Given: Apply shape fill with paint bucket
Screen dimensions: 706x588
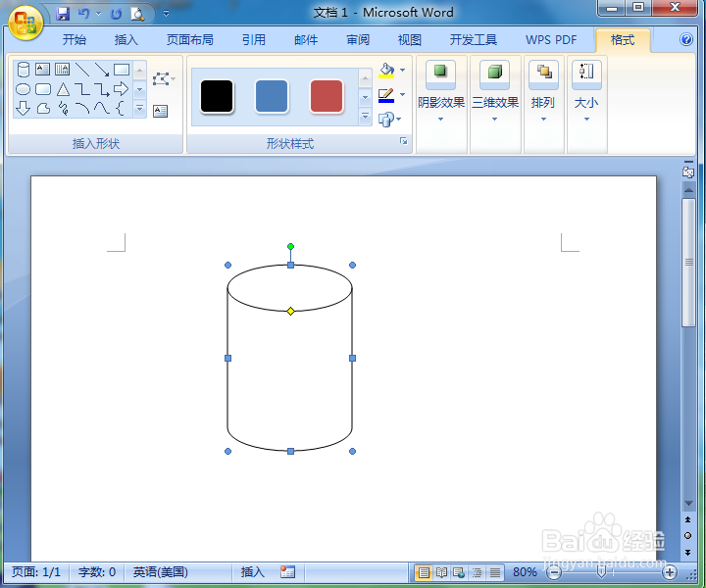Looking at the screenshot, I should pos(386,71).
